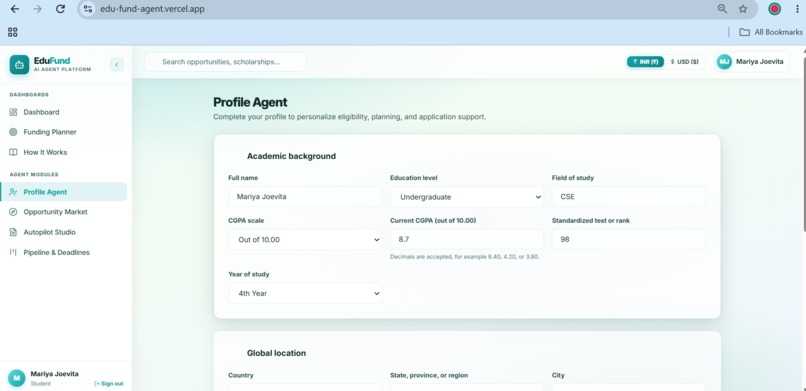The height and width of the screenshot is (391, 806).
Task: Open the Year of study dropdown
Action: coord(305,293)
